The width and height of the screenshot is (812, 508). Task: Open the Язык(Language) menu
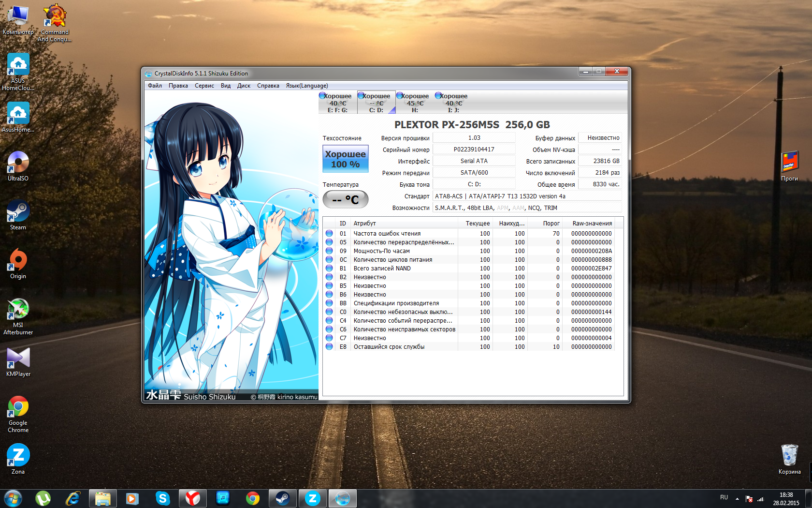point(307,86)
